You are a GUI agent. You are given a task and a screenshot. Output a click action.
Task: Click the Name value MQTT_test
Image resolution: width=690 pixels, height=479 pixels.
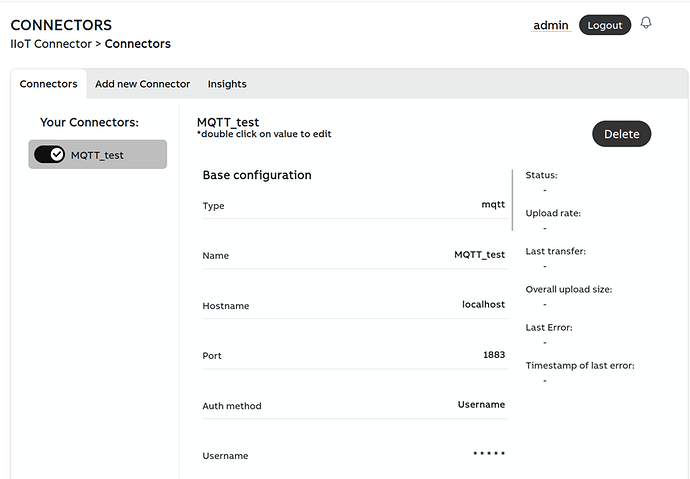pyautogui.click(x=479, y=255)
